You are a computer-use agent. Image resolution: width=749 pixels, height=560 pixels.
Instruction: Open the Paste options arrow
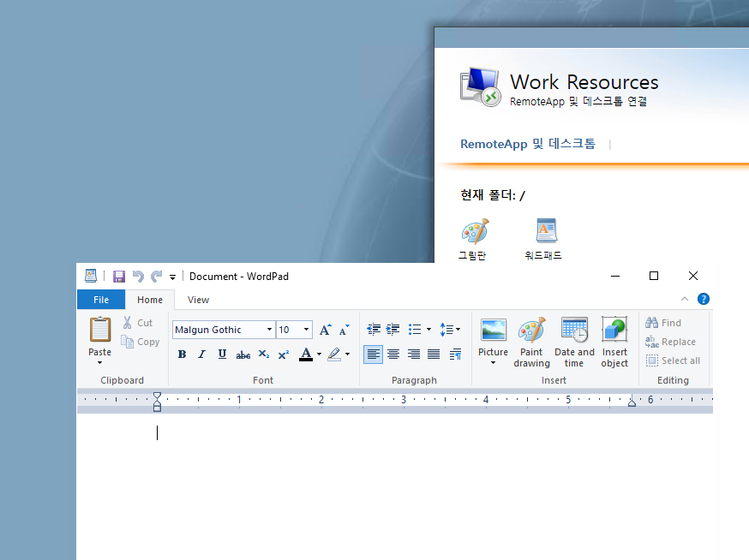coord(99,363)
